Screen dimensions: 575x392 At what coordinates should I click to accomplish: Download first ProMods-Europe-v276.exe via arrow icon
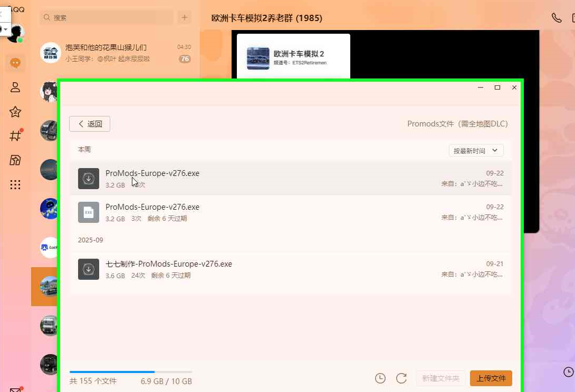point(89,179)
